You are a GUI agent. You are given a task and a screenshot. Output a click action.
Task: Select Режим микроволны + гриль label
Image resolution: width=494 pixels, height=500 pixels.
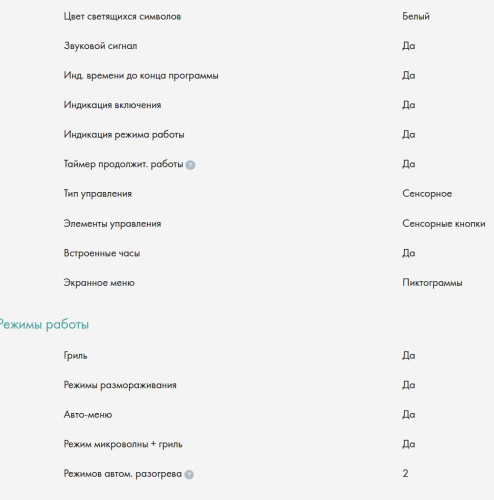tap(123, 444)
